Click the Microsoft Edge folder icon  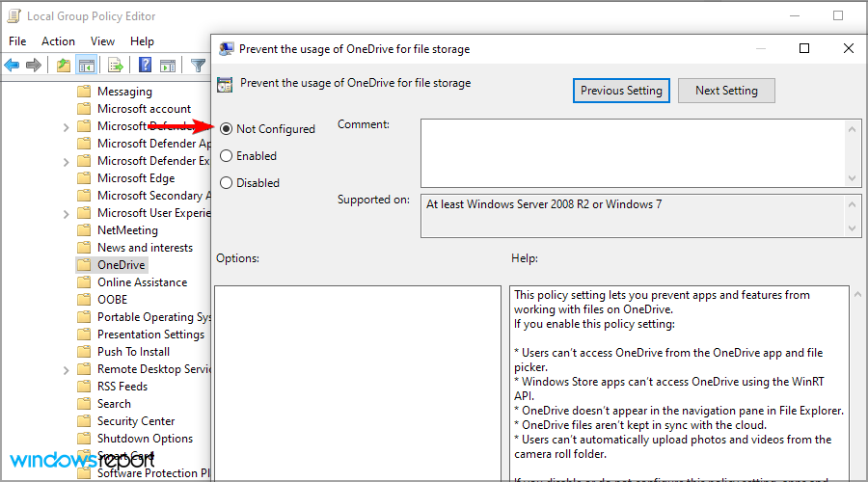pyautogui.click(x=84, y=178)
